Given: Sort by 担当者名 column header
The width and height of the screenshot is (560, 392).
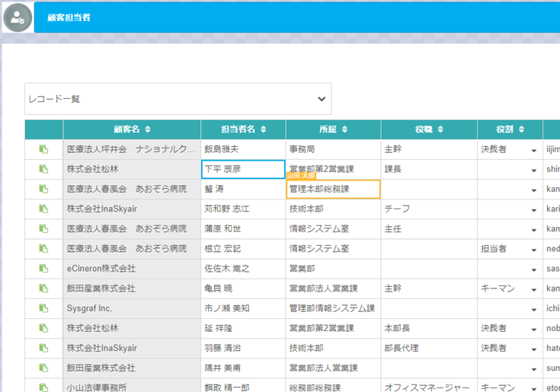Looking at the screenshot, I should pyautogui.click(x=243, y=129).
